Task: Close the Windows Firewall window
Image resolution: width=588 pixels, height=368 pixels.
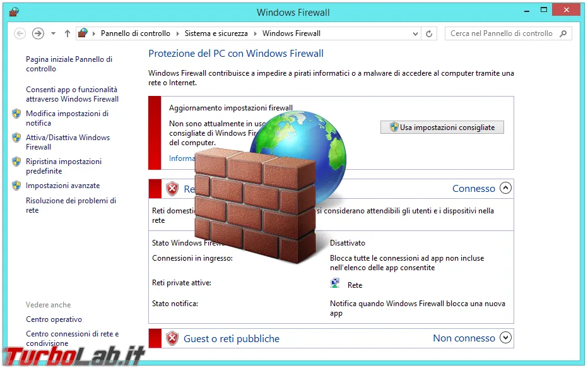Action: [567, 10]
